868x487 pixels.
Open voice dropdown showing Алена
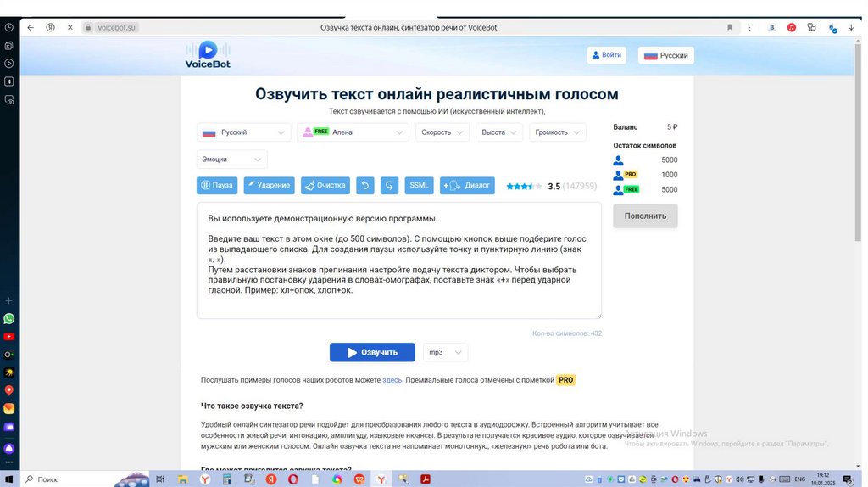pos(353,132)
